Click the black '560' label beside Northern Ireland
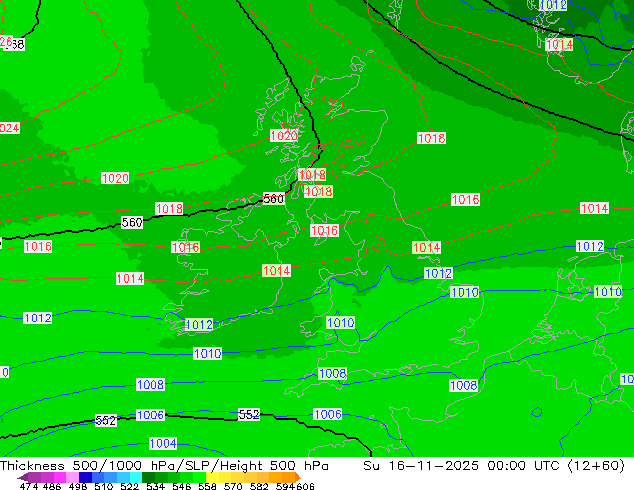This screenshot has height=490, width=634. [273, 199]
